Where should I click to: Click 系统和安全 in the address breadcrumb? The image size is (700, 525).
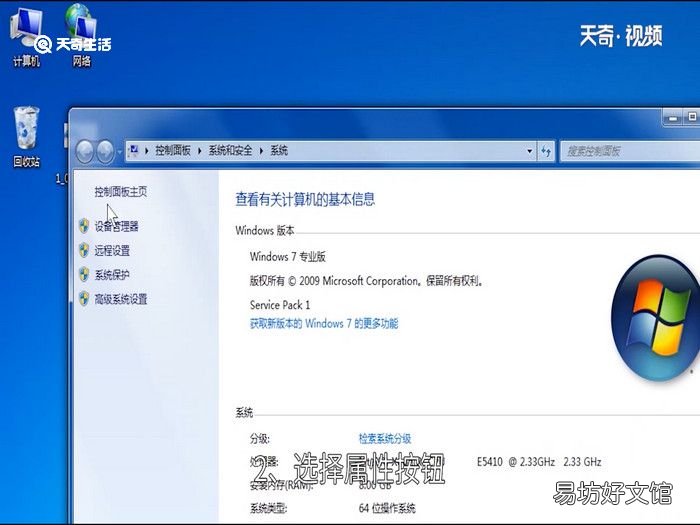(230, 150)
